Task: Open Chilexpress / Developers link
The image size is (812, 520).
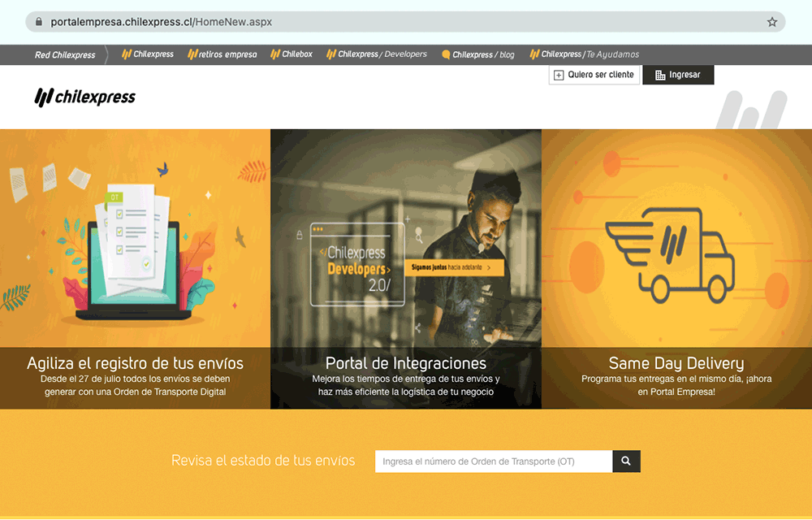Action: pyautogui.click(x=377, y=54)
